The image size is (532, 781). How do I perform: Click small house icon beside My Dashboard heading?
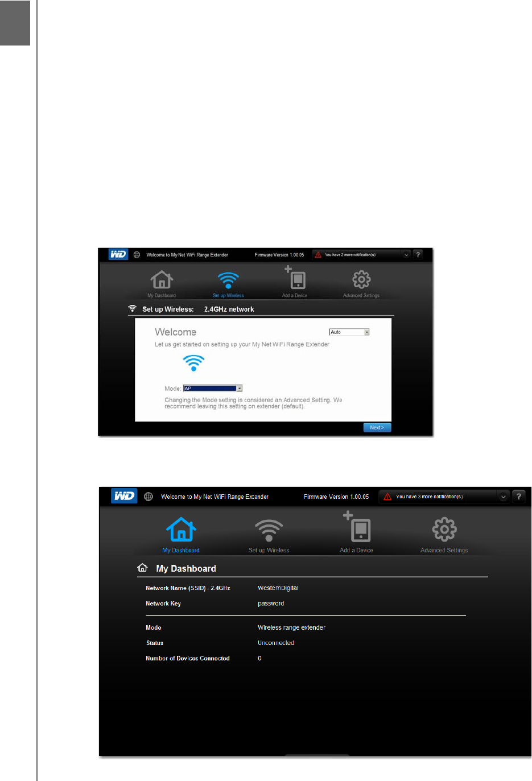pyautogui.click(x=142, y=568)
